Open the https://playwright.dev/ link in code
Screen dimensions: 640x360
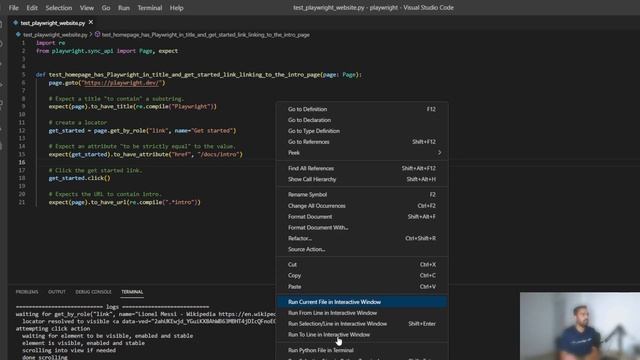(x=122, y=83)
